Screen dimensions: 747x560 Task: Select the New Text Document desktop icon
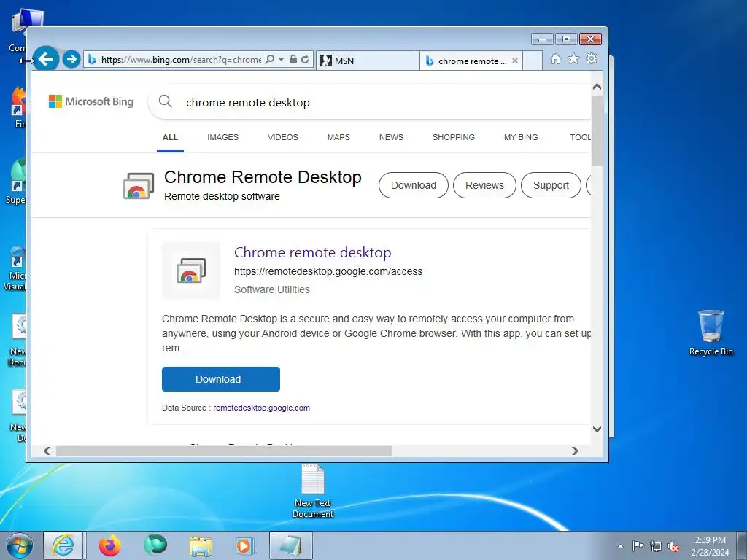point(313,491)
